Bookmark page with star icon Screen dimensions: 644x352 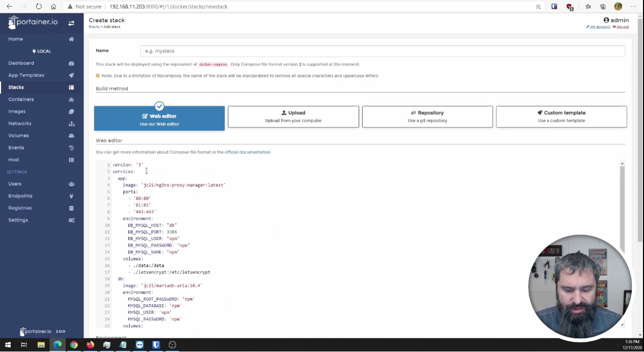tap(538, 7)
